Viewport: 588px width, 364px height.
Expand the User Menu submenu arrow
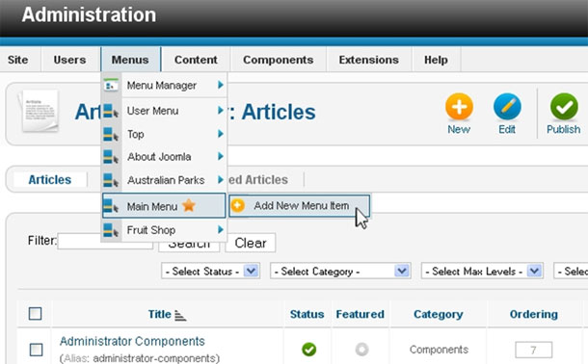pyautogui.click(x=221, y=111)
